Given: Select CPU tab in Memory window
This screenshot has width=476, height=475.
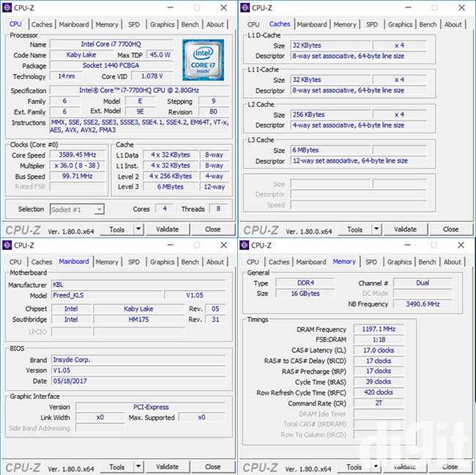Looking at the screenshot, I should 253,262.
